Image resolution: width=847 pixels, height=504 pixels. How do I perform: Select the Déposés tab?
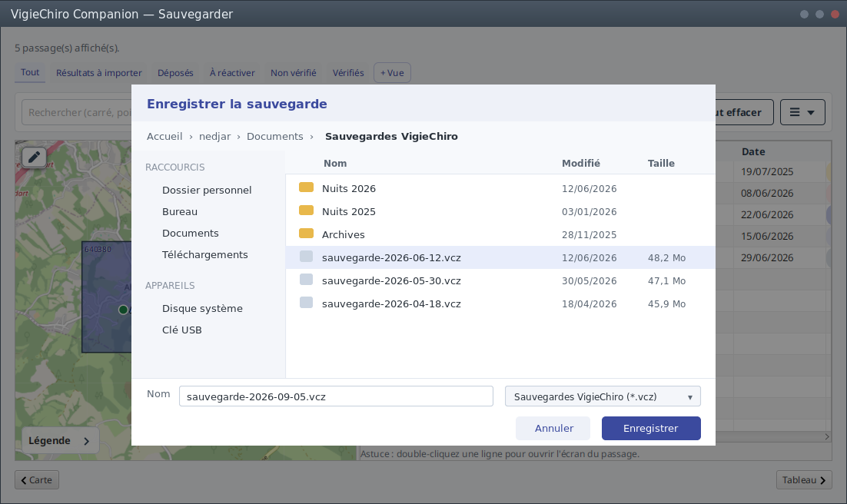click(x=175, y=73)
